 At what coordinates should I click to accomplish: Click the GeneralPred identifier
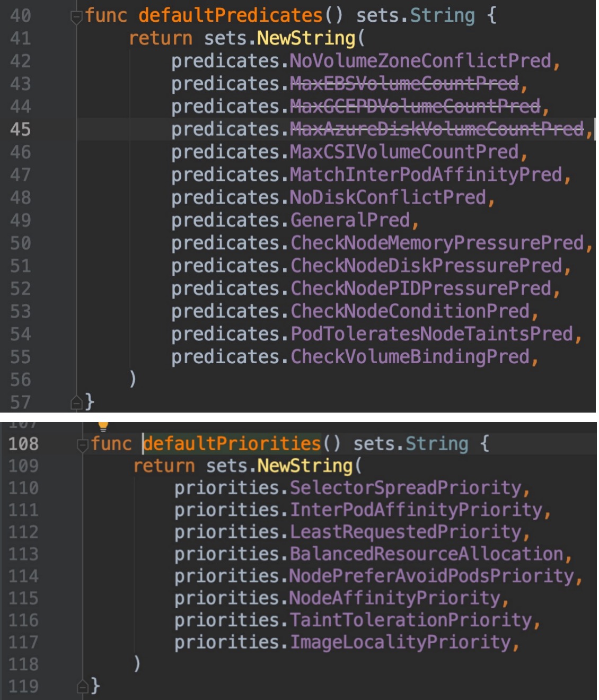pos(350,220)
